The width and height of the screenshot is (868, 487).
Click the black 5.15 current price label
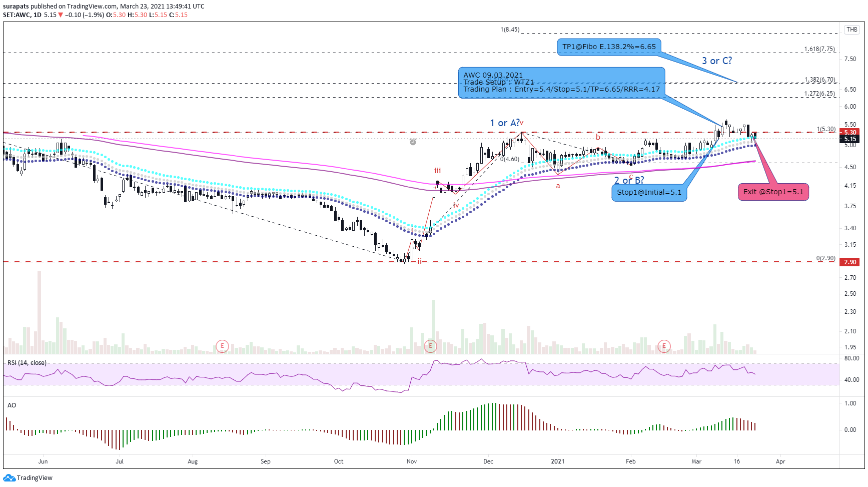coord(850,139)
